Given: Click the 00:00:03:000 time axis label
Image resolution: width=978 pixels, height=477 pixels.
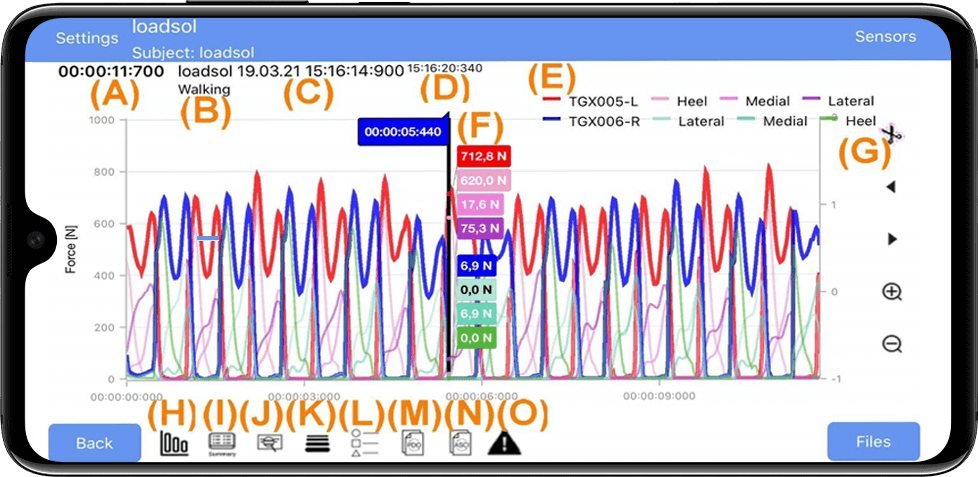Looking at the screenshot, I should [304, 395].
